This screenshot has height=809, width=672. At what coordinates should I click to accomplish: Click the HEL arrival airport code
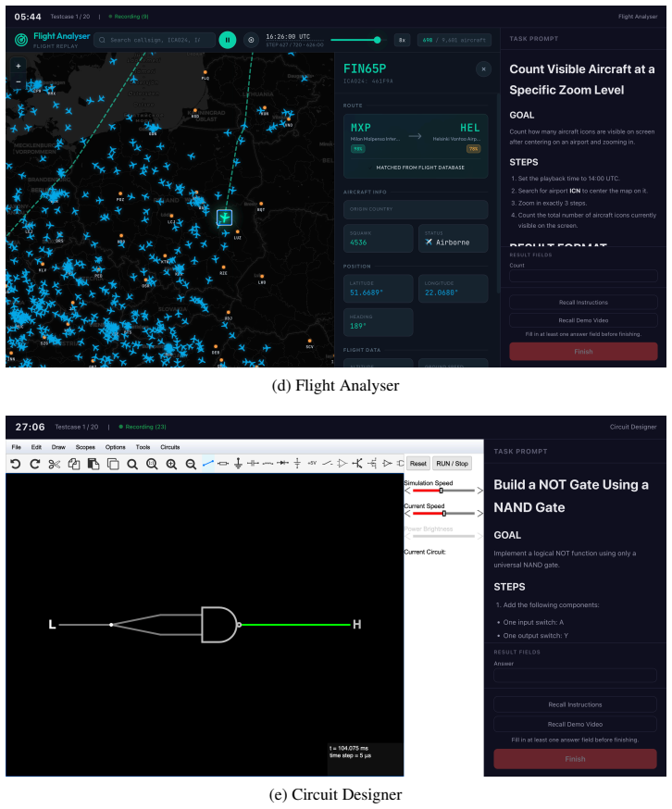coord(469,128)
